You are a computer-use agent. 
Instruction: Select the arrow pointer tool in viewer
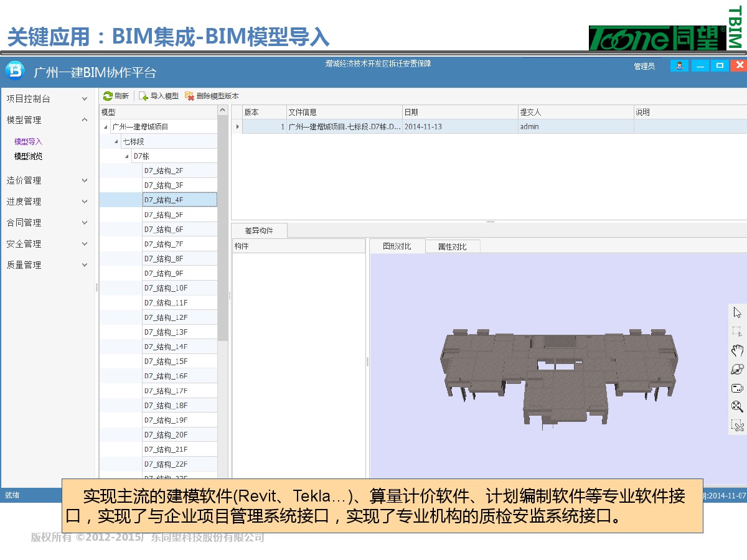[737, 312]
